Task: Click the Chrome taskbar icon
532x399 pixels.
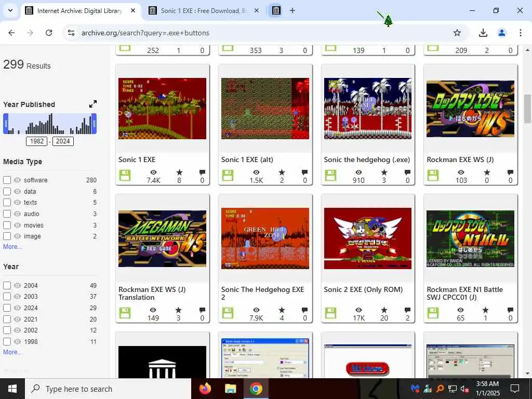Action: [x=256, y=389]
